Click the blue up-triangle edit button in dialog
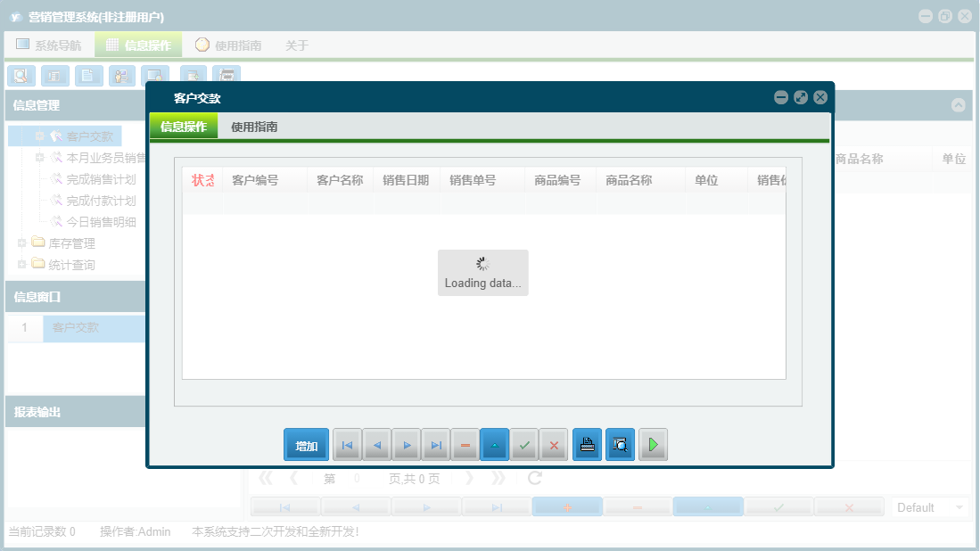 [x=494, y=445]
